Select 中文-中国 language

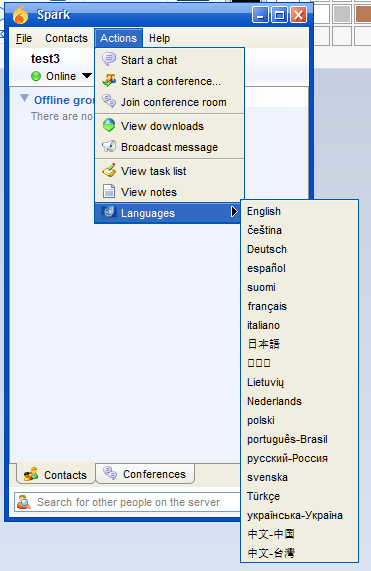coord(299,534)
